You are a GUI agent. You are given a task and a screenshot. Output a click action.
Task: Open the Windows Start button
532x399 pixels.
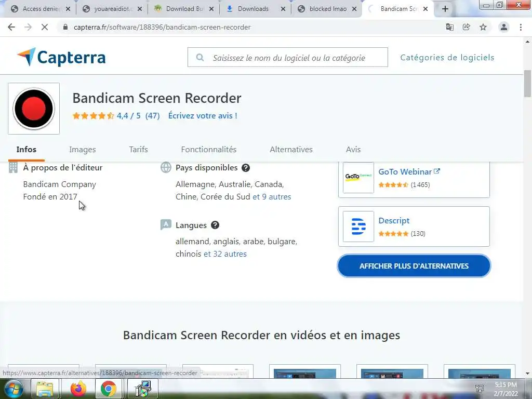[13, 389]
